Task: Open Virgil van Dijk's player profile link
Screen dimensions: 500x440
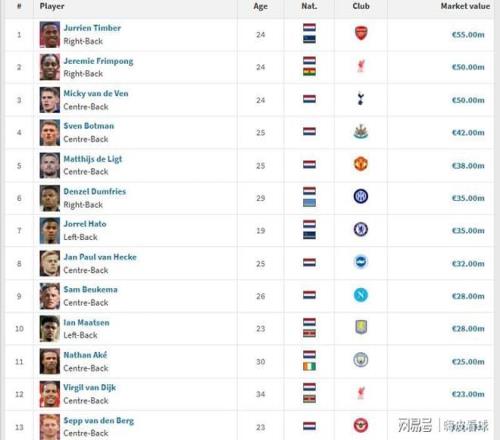Action: (90, 387)
